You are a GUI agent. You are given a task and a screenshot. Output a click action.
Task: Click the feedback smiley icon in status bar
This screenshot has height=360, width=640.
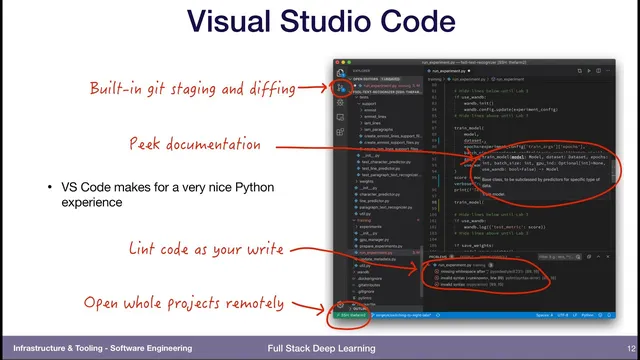click(600, 315)
